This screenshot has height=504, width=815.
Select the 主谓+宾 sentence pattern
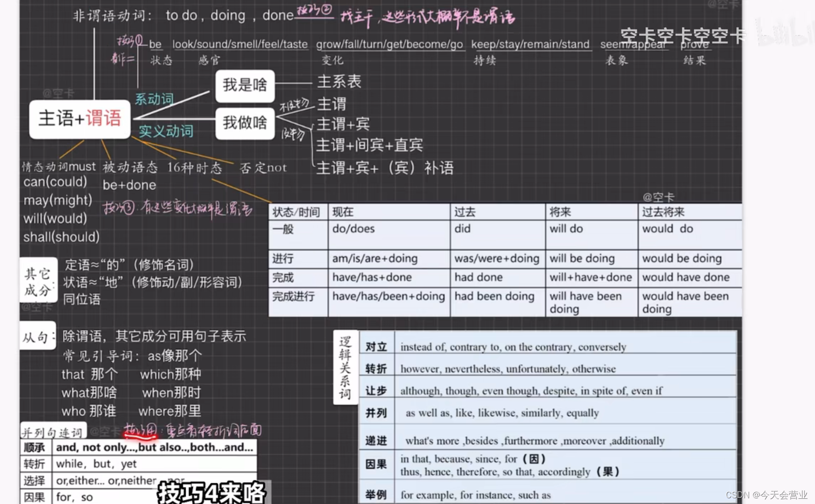pos(343,124)
